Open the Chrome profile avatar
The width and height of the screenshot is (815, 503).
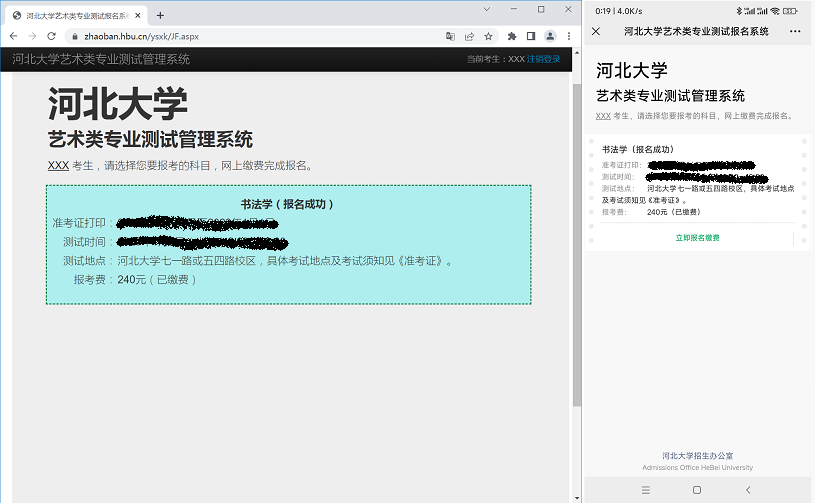(550, 36)
